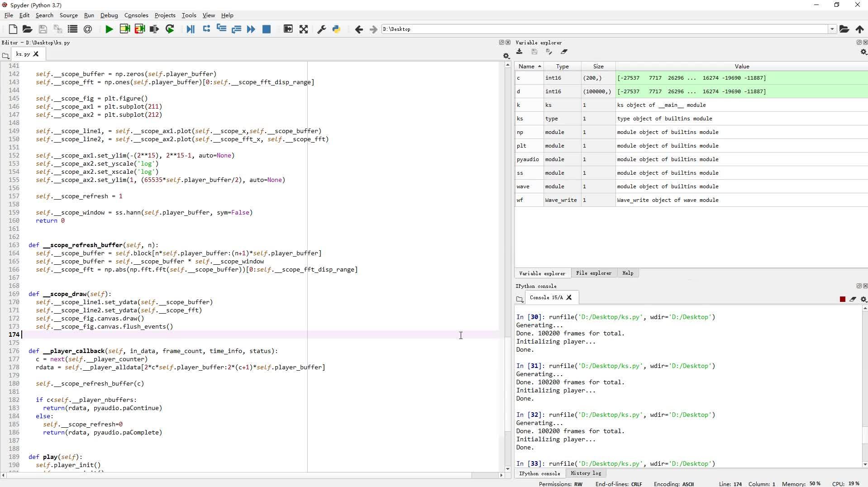
Task: Switch to the History log tab
Action: 586,473
